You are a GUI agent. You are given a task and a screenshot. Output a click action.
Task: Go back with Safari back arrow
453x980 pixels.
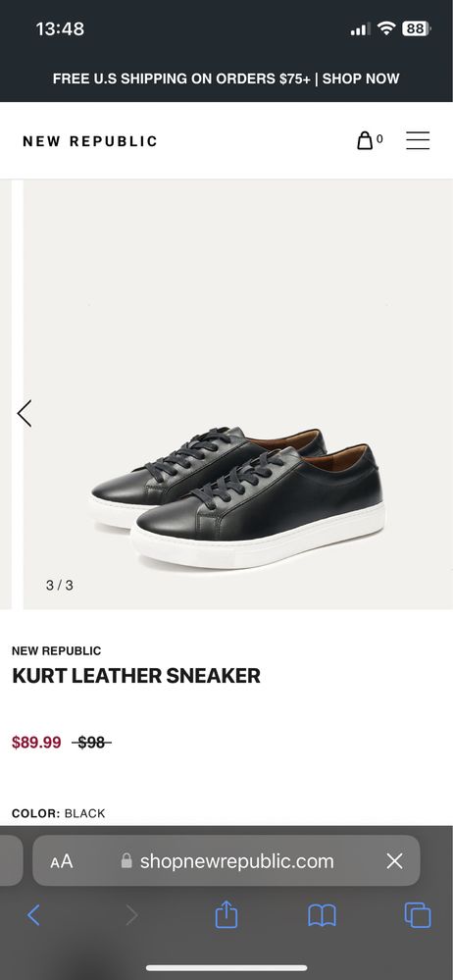[33, 915]
